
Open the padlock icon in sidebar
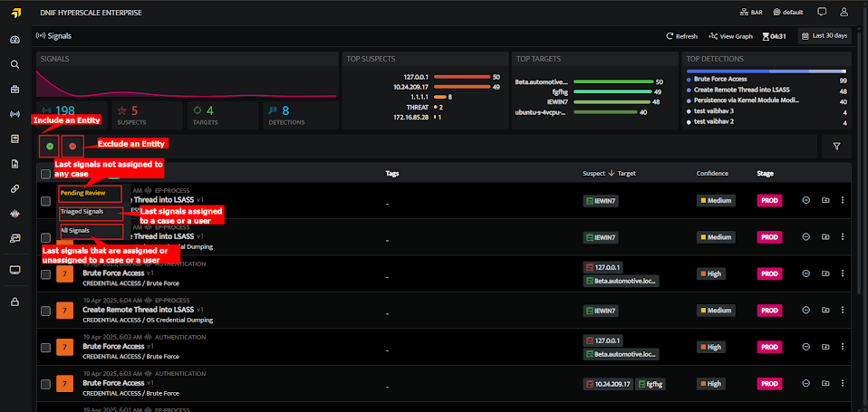15,302
